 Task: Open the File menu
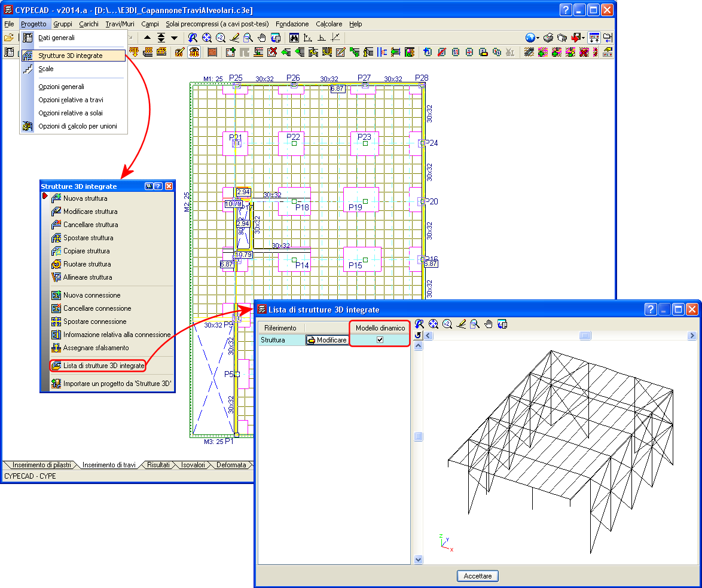[9, 24]
